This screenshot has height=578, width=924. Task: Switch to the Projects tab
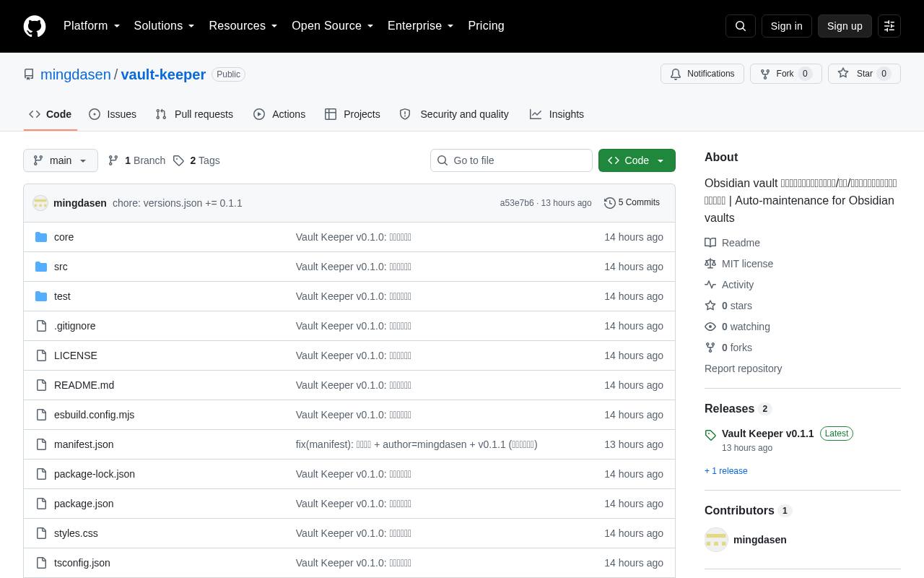[x=352, y=114]
